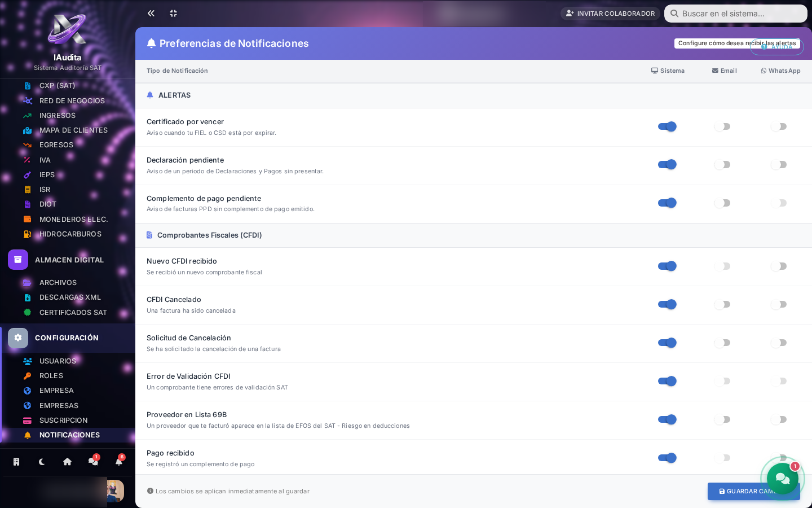This screenshot has height=508, width=812.
Task: Open Mapa de Clientes menu item
Action: [x=68, y=130]
